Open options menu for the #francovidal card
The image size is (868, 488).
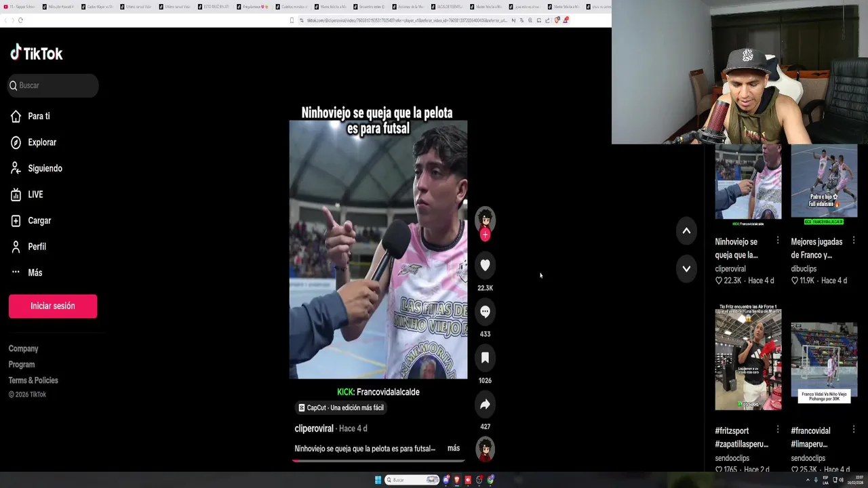854,430
